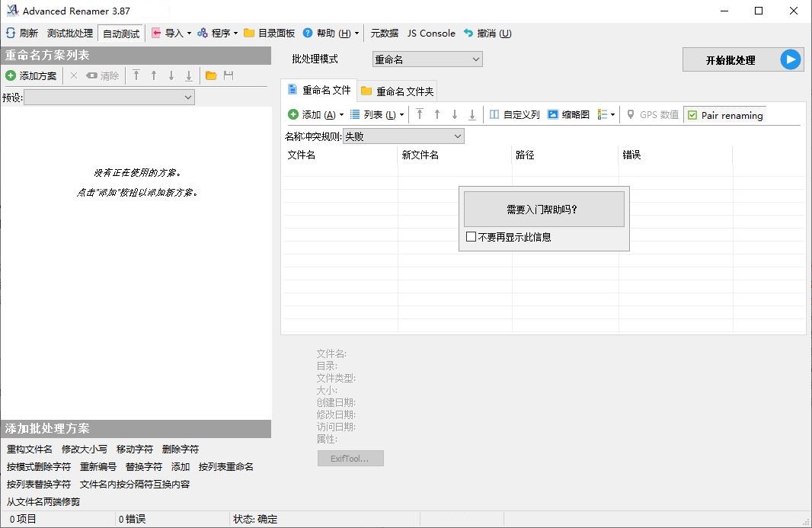The height and width of the screenshot is (528, 812).
Task: Add the 修改大小写 method
Action: click(x=85, y=450)
